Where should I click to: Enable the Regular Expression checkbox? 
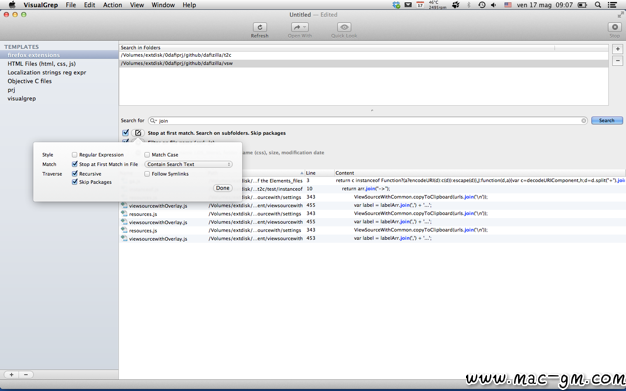click(x=74, y=155)
